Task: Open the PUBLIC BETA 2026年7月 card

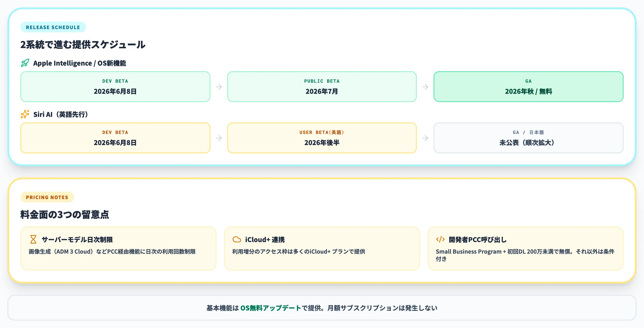Action: click(x=322, y=87)
